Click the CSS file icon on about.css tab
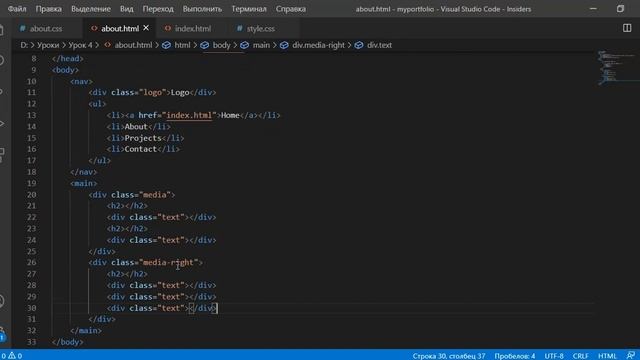This screenshot has width=640, height=360. point(23,28)
